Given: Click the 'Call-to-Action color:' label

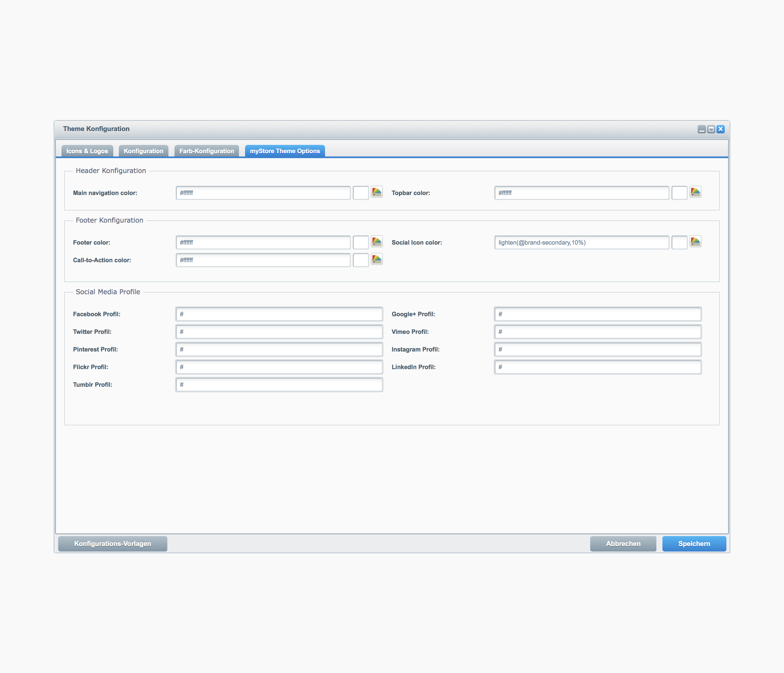Looking at the screenshot, I should click(102, 260).
